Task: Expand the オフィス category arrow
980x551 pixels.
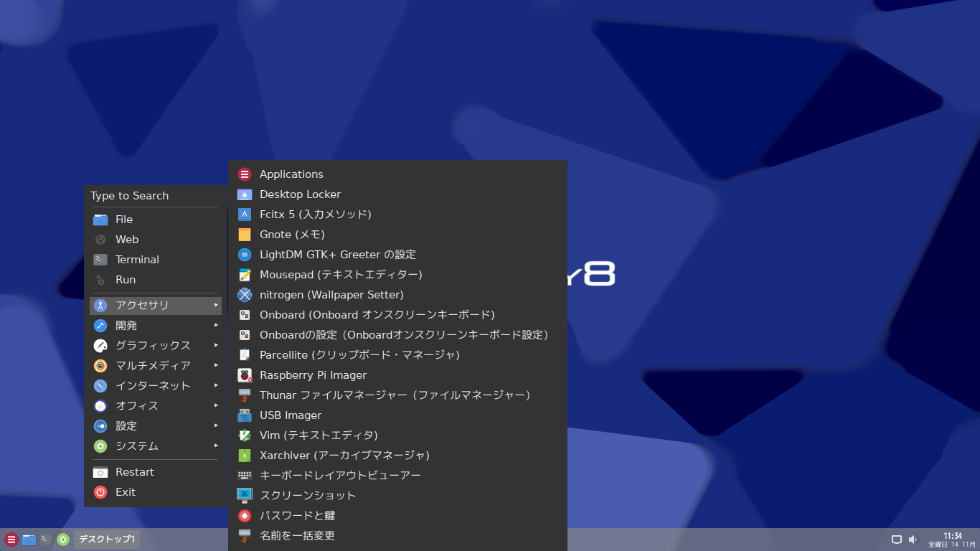Action: [x=216, y=405]
